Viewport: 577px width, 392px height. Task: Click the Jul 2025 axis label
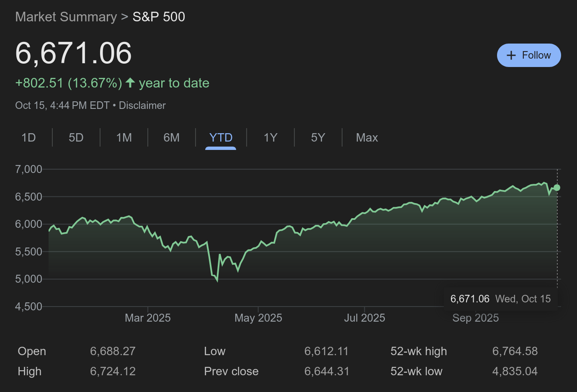coord(365,318)
